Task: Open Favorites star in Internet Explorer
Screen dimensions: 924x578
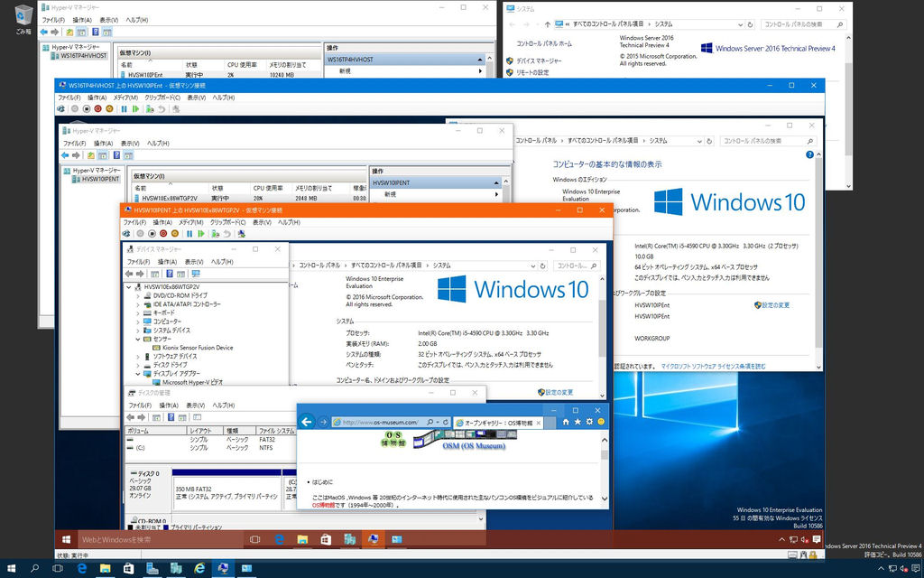Action: pos(577,422)
